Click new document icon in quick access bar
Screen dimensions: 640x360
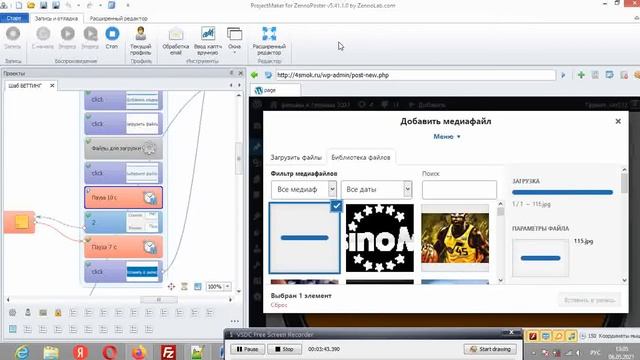[x=19, y=5]
